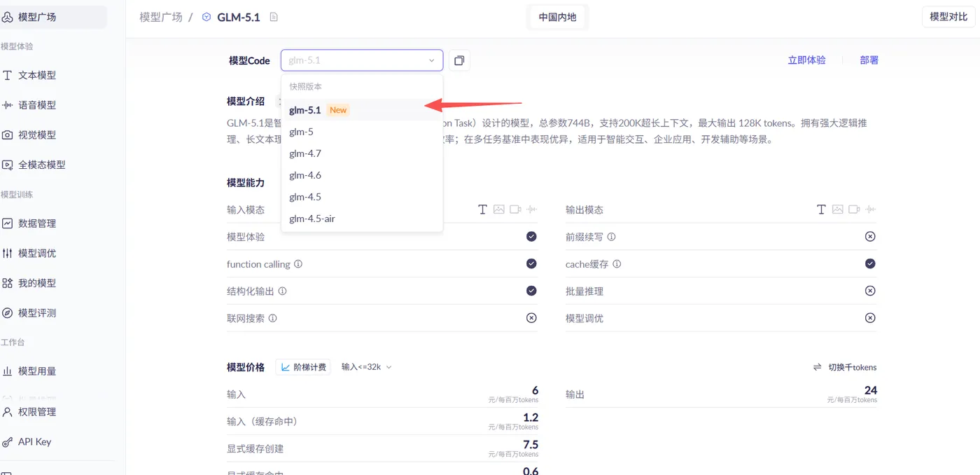Screen dimensions: 980x475
Task: Click the info icon beside function calling
Action: (298, 264)
